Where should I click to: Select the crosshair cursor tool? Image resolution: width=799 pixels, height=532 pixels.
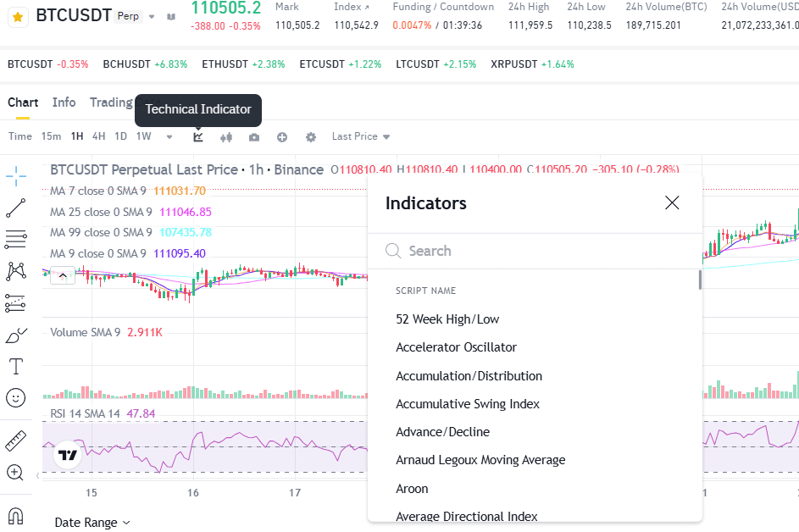click(16, 176)
